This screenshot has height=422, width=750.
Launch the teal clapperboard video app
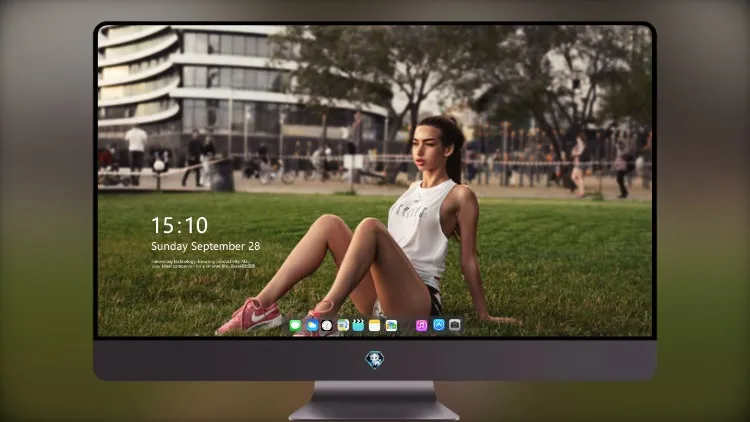358,326
